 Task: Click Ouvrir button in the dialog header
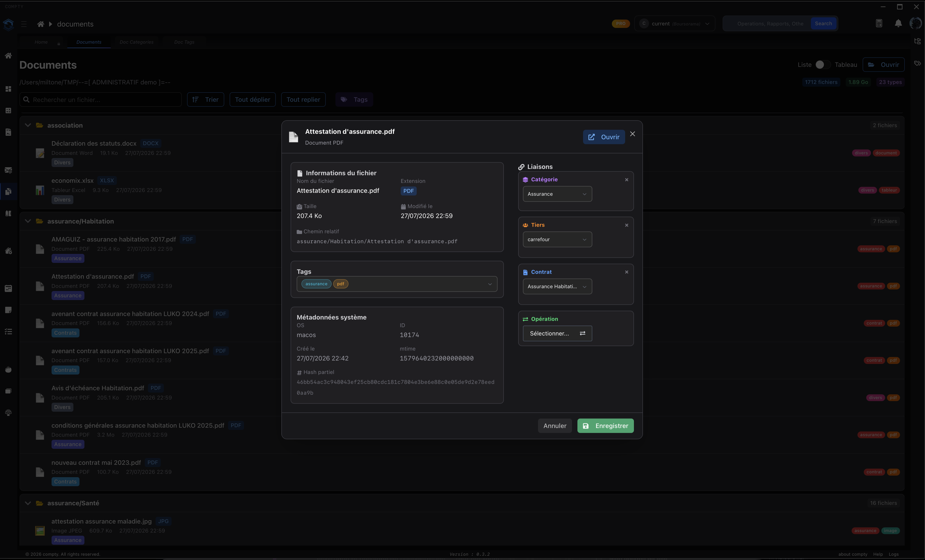coord(604,137)
